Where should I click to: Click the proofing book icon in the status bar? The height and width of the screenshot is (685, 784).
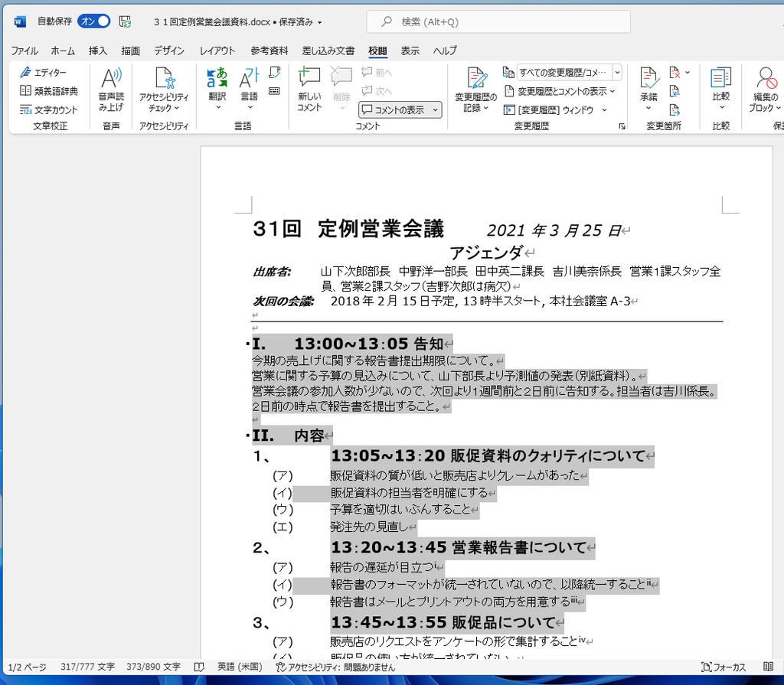click(199, 667)
